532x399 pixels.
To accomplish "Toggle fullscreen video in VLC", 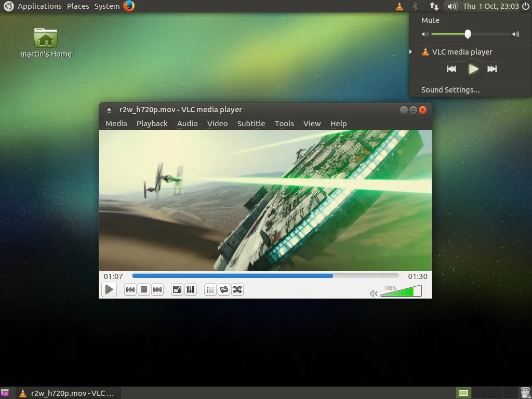I will point(177,289).
